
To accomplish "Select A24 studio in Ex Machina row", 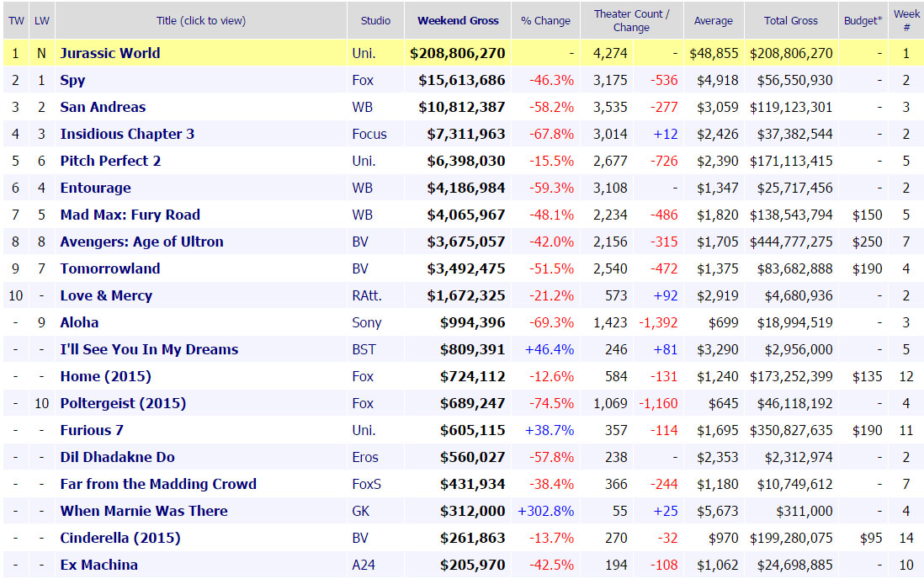I will (364, 565).
